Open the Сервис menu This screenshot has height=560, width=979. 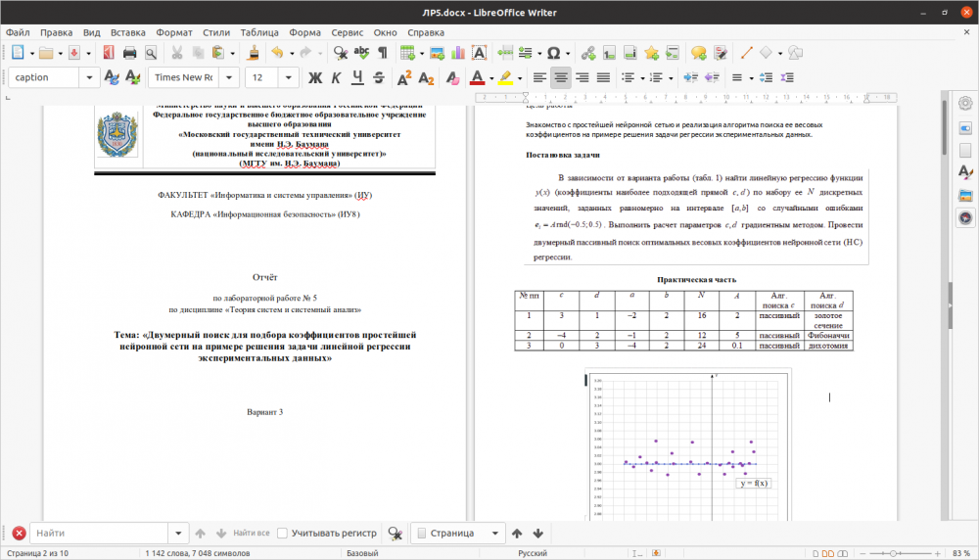pyautogui.click(x=348, y=32)
